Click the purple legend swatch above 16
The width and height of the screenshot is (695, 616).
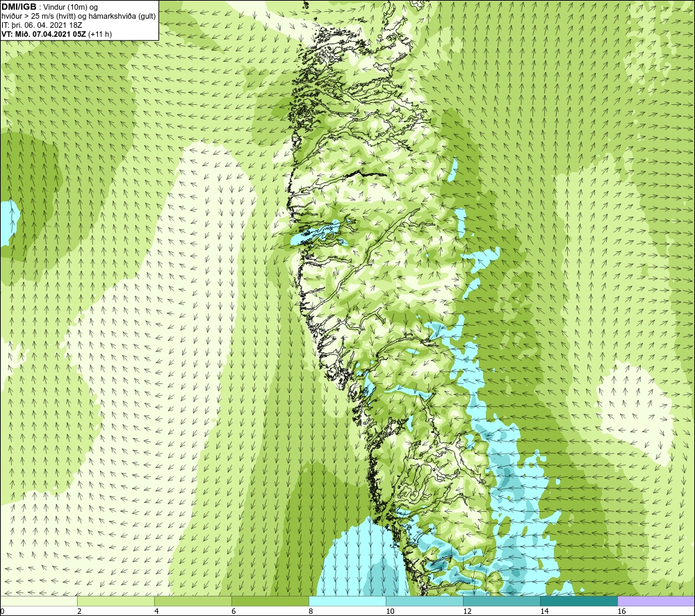(x=656, y=601)
